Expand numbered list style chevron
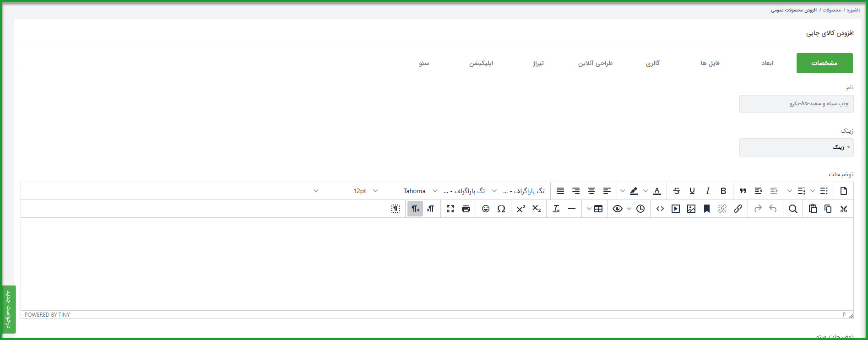This screenshot has width=868, height=340. click(790, 191)
